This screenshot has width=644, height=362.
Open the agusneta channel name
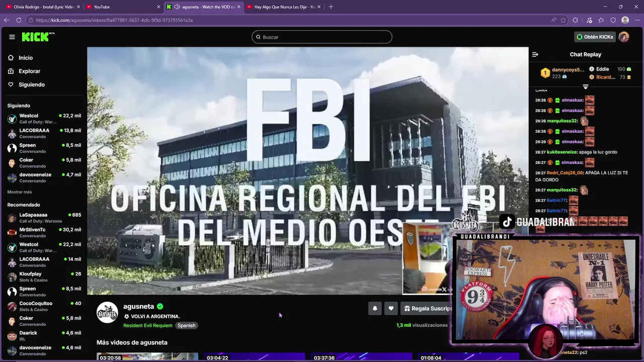139,306
